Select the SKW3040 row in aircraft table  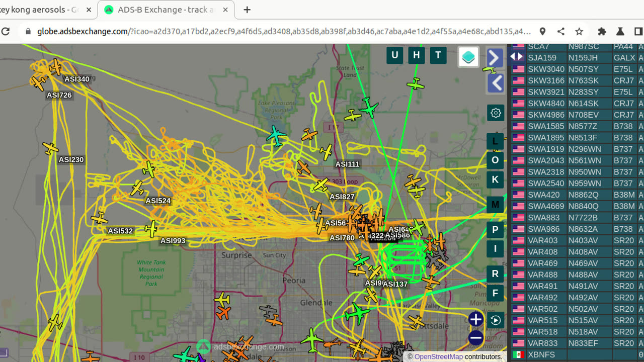coord(578,69)
